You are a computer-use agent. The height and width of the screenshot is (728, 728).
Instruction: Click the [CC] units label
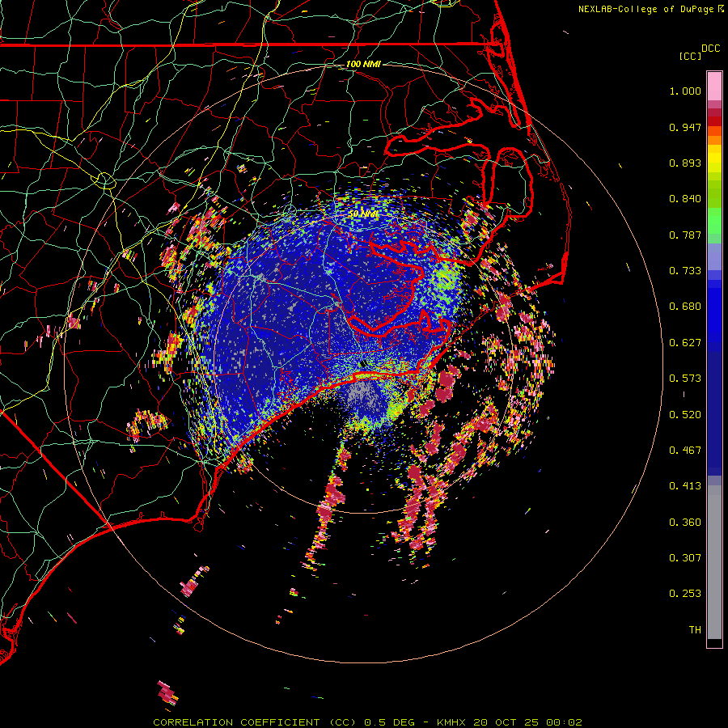[690, 56]
